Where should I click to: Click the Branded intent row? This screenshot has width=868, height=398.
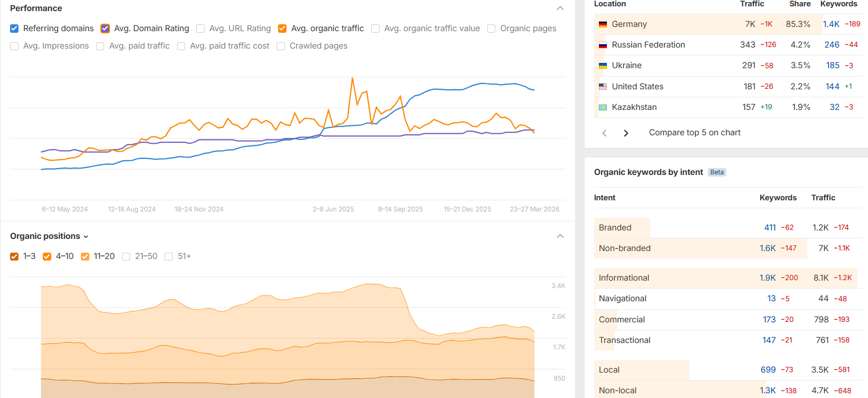click(x=615, y=228)
